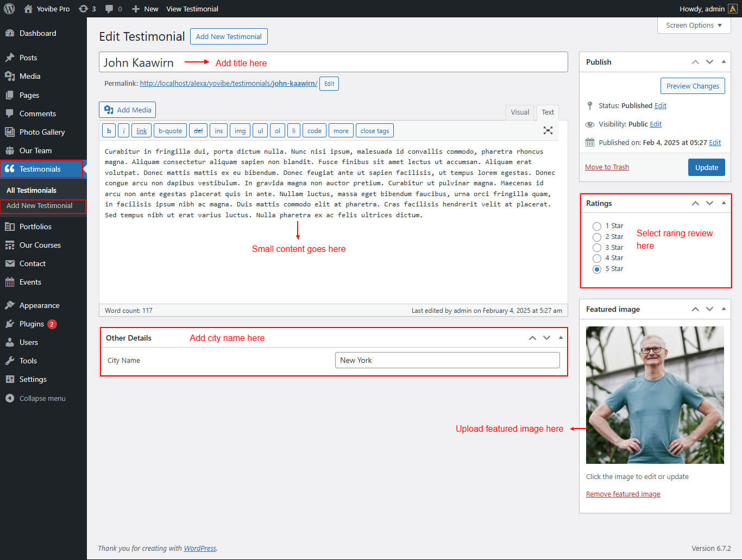This screenshot has height=560, width=742.
Task: Open the updates icon showing 3
Action: point(87,9)
